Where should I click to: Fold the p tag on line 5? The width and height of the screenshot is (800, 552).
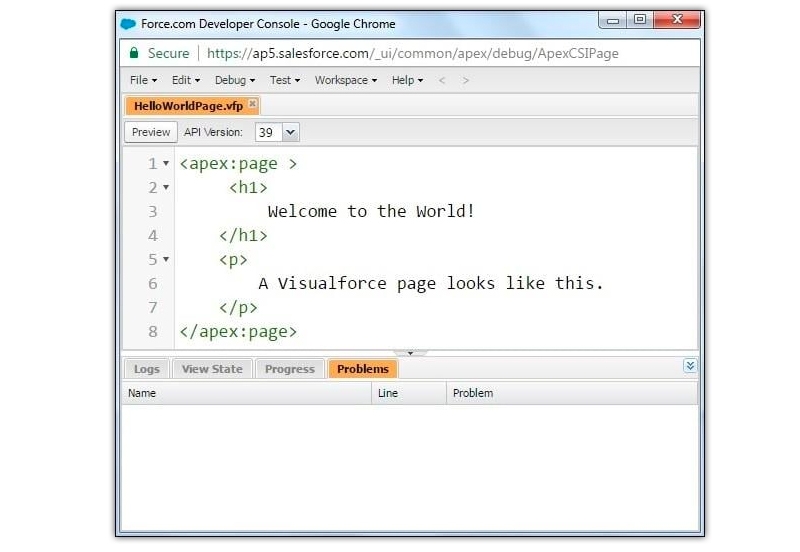pos(166,259)
